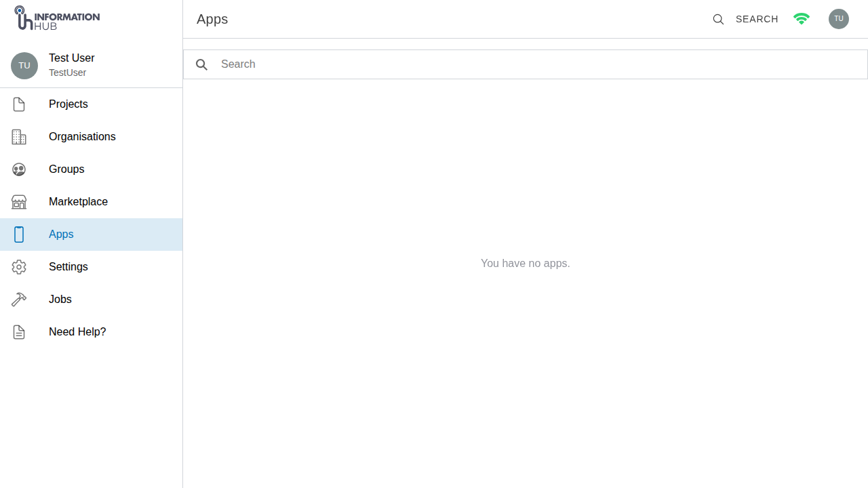The height and width of the screenshot is (488, 868).
Task: Open the Projects page icon
Action: click(19, 104)
